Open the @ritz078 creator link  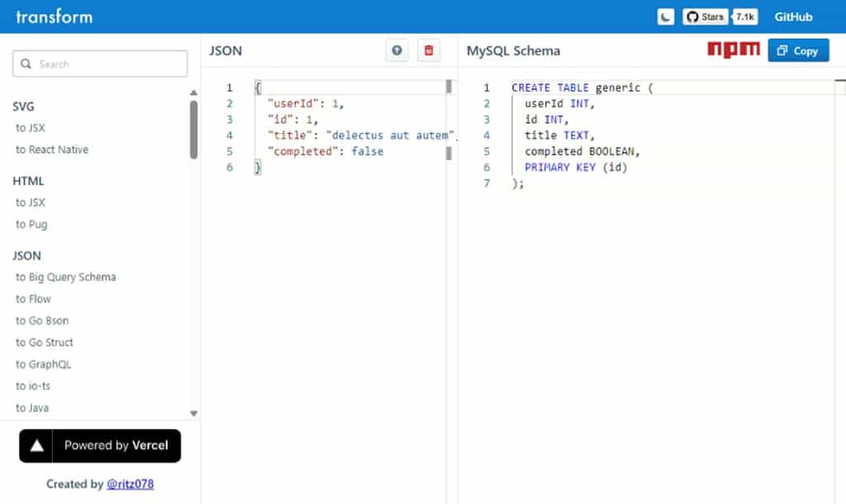click(130, 484)
